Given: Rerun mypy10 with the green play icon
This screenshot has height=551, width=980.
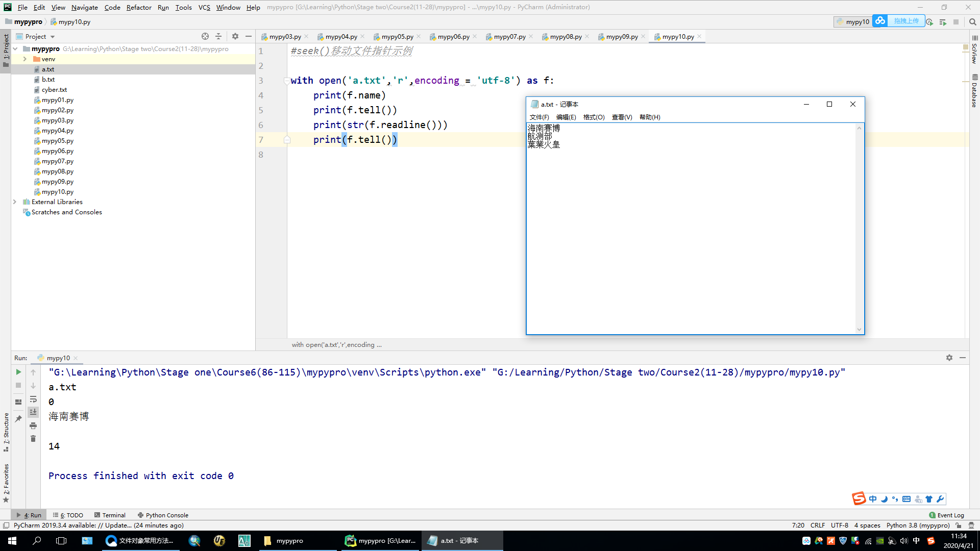Looking at the screenshot, I should click(x=18, y=372).
